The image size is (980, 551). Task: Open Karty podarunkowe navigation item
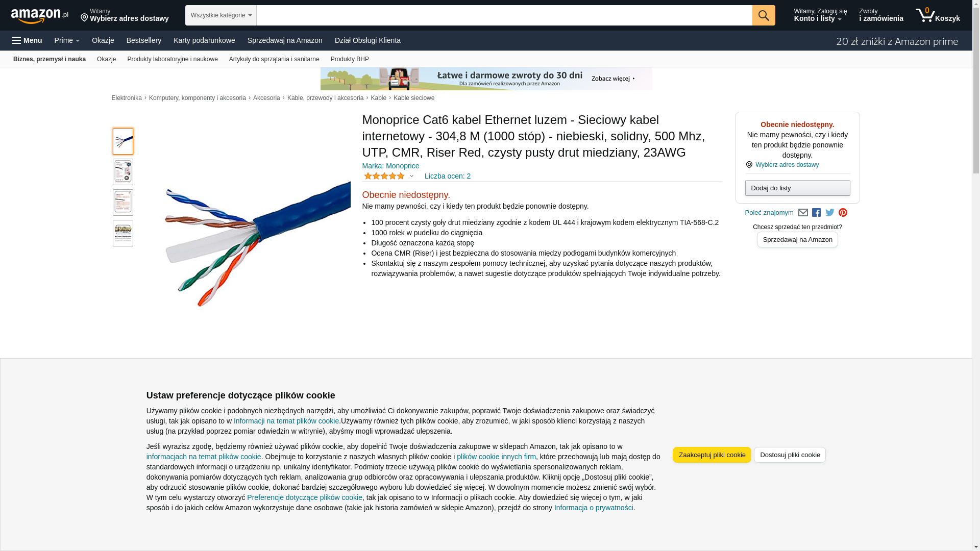point(204,40)
